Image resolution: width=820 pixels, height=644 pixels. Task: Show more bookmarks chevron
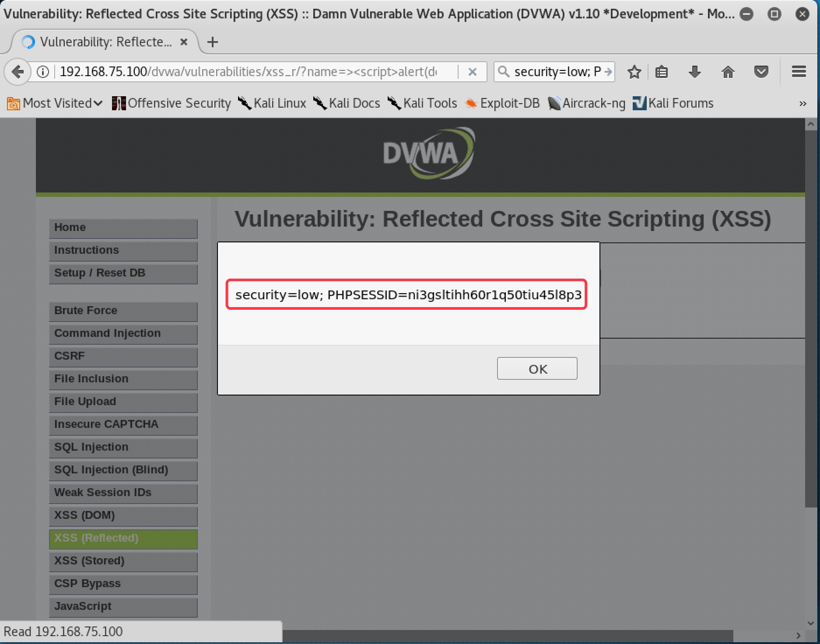[802, 104]
